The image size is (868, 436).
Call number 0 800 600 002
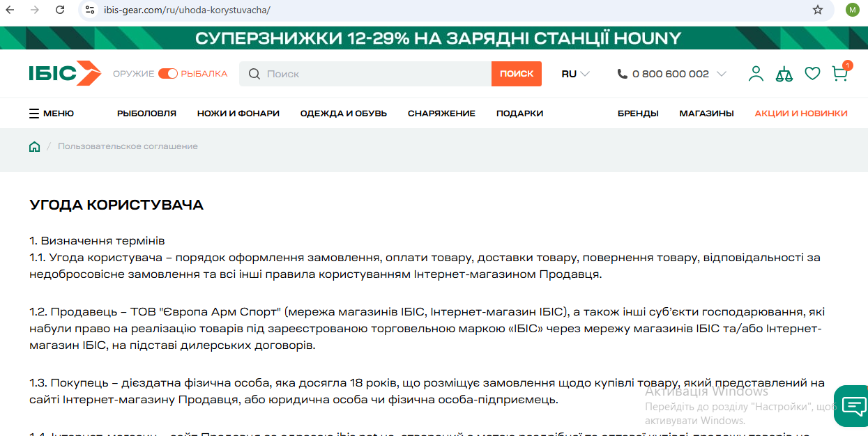[x=670, y=74]
